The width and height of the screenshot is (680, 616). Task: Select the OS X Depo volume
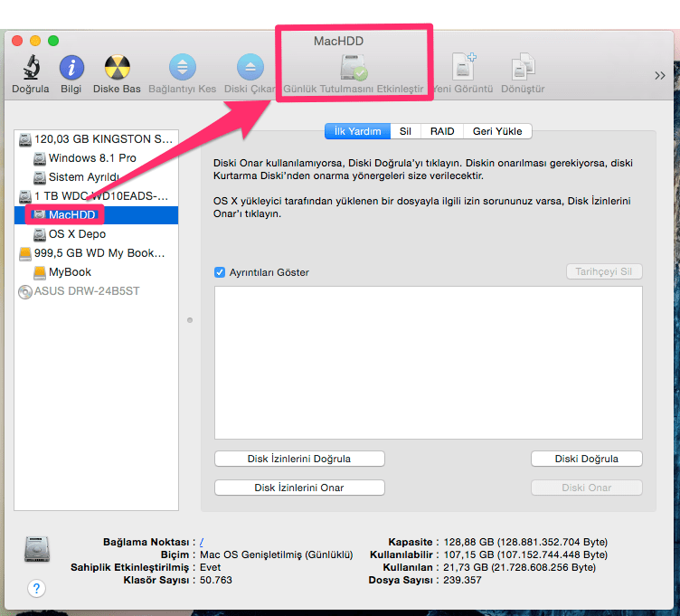pyautogui.click(x=96, y=233)
